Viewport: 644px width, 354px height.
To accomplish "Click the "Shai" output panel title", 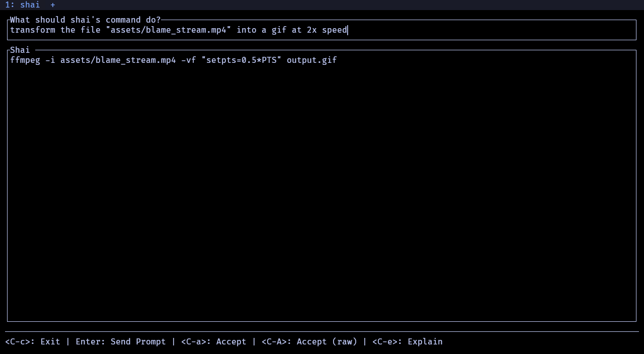I will pos(20,50).
